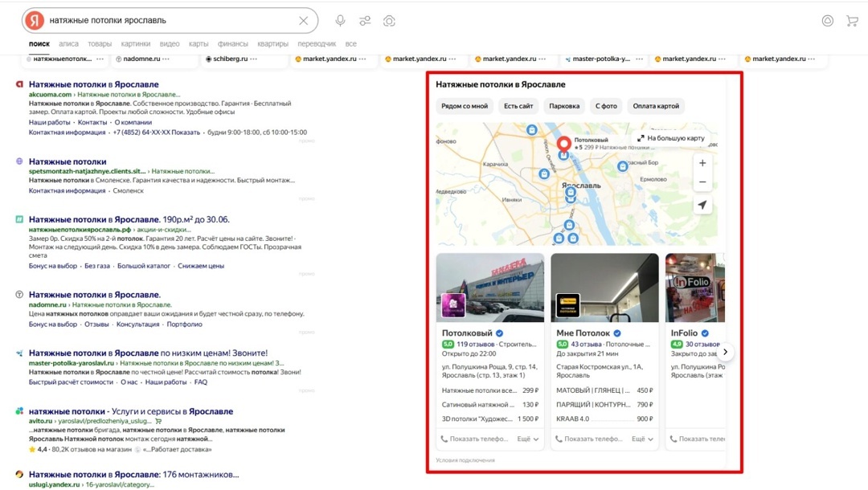The height and width of the screenshot is (490, 868).
Task: Open uslugi.yandex.ru 176 монтажников result
Action: click(134, 475)
